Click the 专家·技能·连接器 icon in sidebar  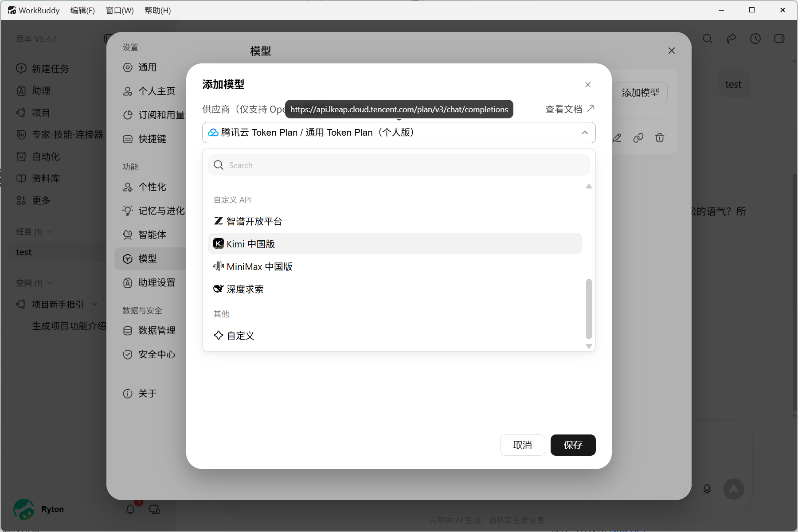pyautogui.click(x=21, y=134)
